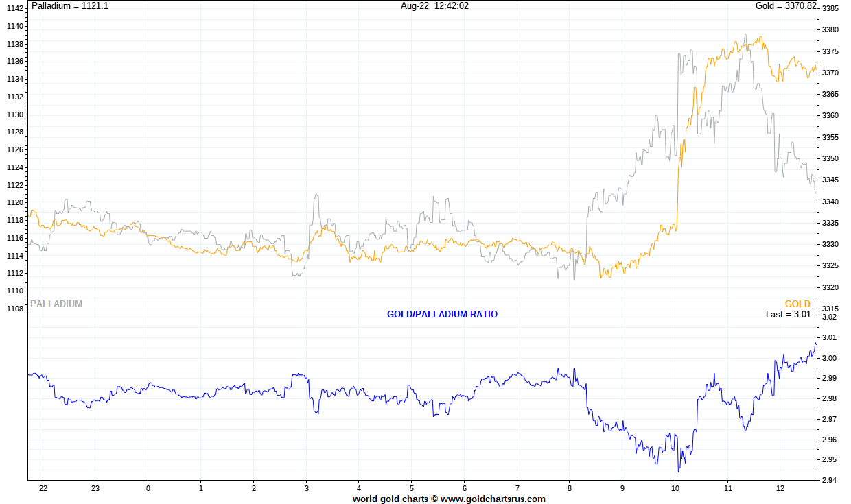
Task: Click the 'Palladium = 1121.1' header value
Action: [70, 5]
